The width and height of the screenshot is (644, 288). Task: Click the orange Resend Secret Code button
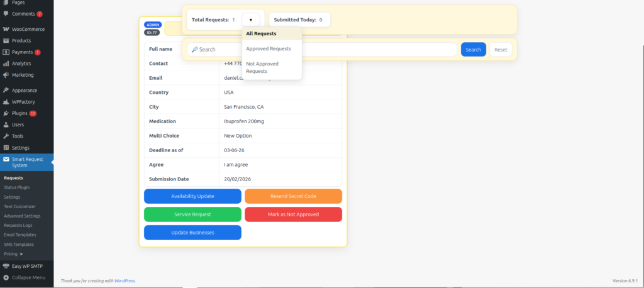[x=293, y=196]
